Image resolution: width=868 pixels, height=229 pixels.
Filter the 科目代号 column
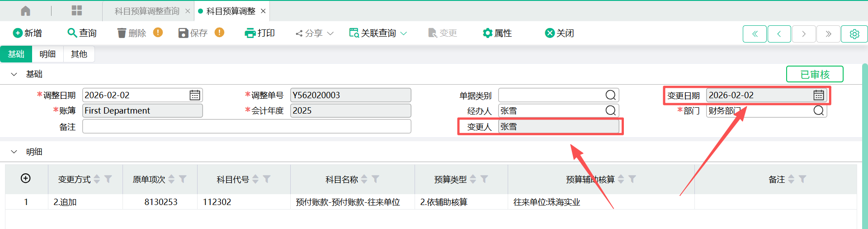click(267, 179)
